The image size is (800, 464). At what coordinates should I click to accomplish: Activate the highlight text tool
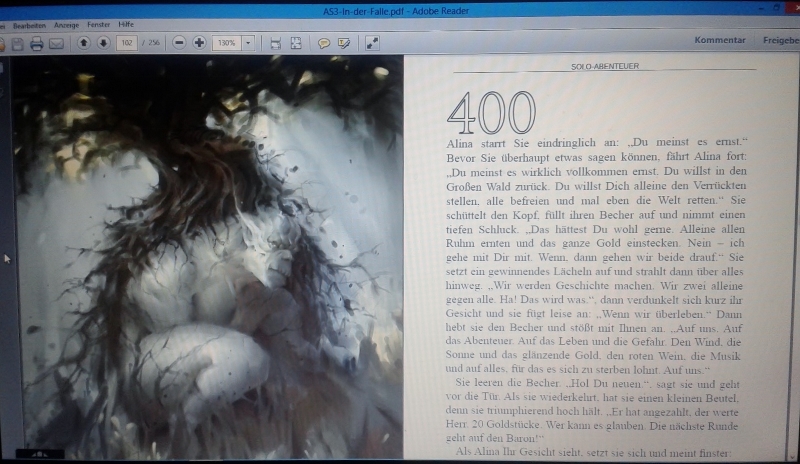(344, 43)
